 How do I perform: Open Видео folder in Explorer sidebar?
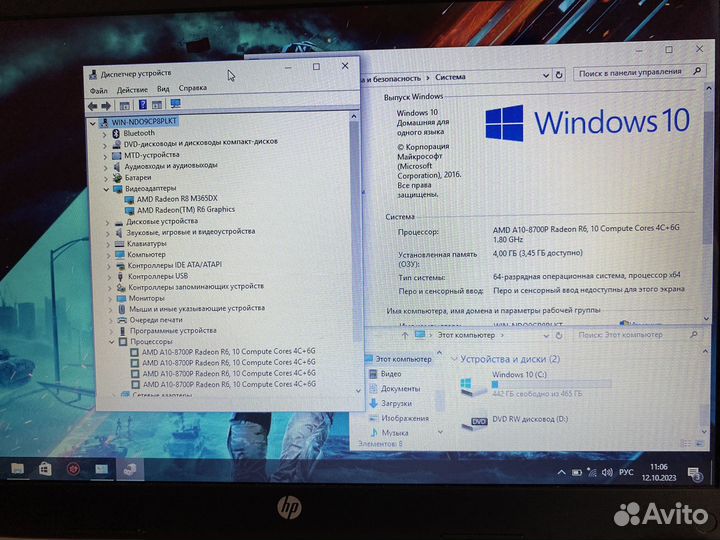click(391, 374)
